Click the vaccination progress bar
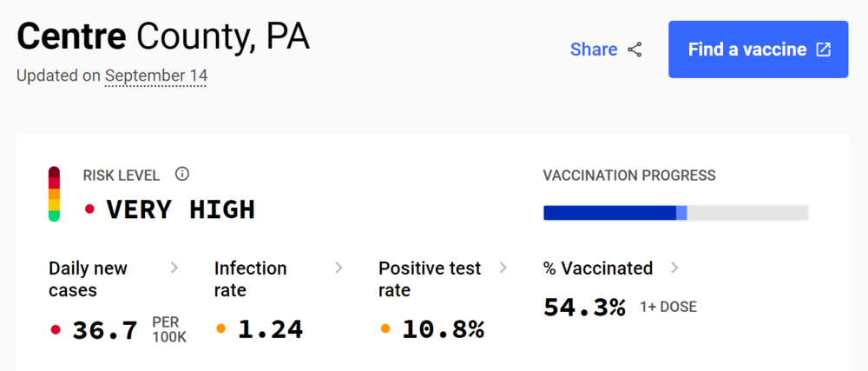The width and height of the screenshot is (868, 371). click(x=675, y=213)
